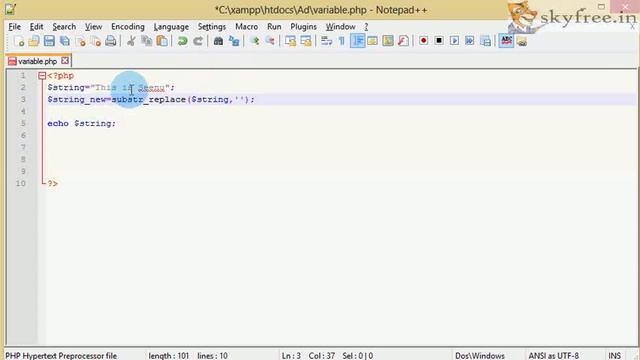
Task: Click the Synchronize Horizontal Scrolling icon
Action: [306, 41]
